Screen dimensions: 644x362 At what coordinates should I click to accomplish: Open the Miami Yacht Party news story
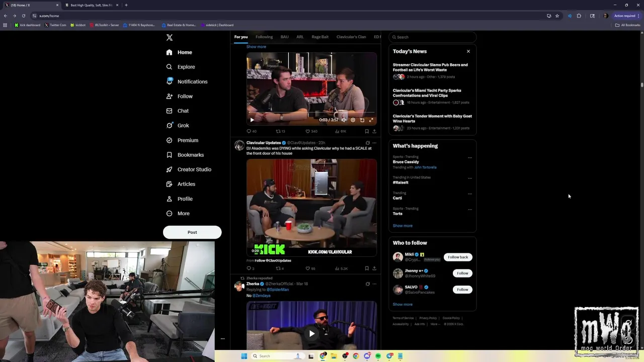pyautogui.click(x=427, y=93)
